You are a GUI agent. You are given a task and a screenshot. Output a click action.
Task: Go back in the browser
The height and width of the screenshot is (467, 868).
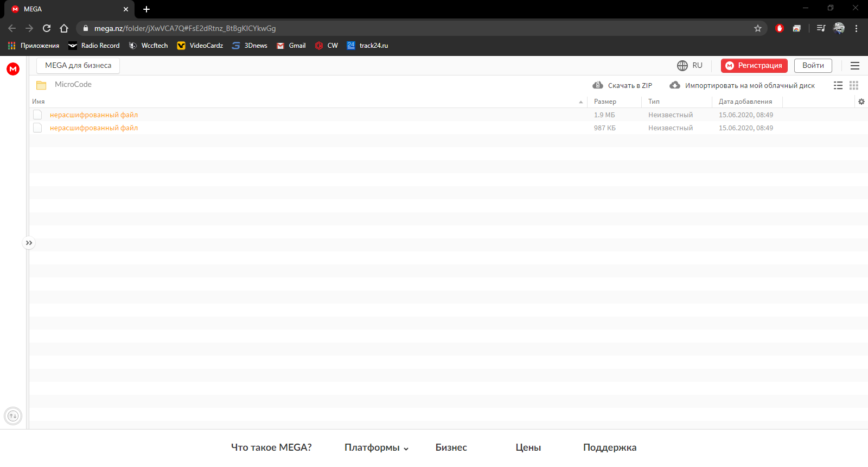point(12,28)
